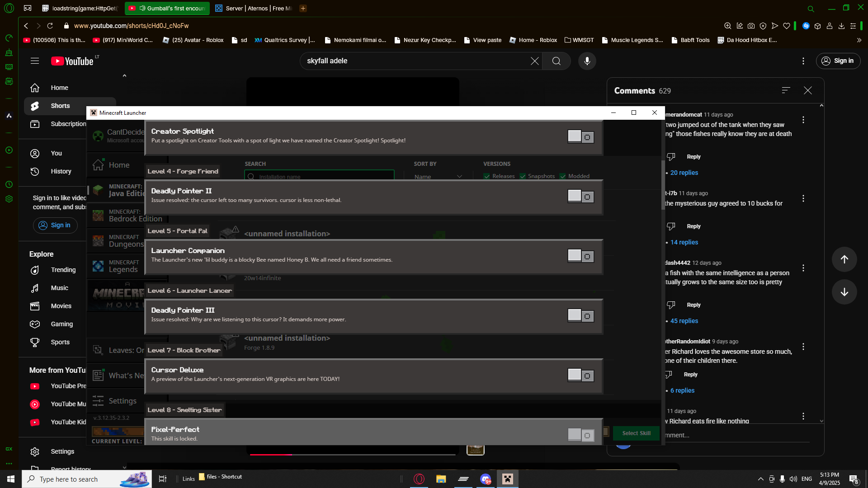Screen dimensions: 868x488
Task: Take a snapshot with the camera icon
Action: coord(751,26)
